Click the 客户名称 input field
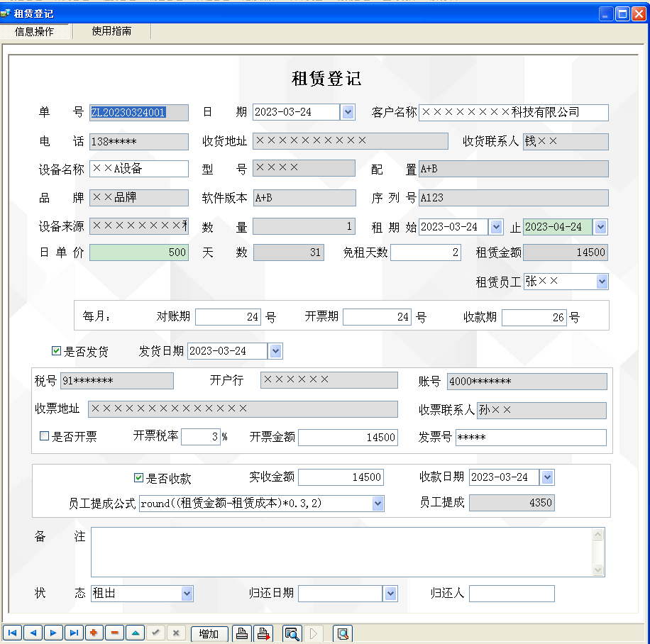Image resolution: width=650 pixels, height=644 pixels. coord(514,112)
